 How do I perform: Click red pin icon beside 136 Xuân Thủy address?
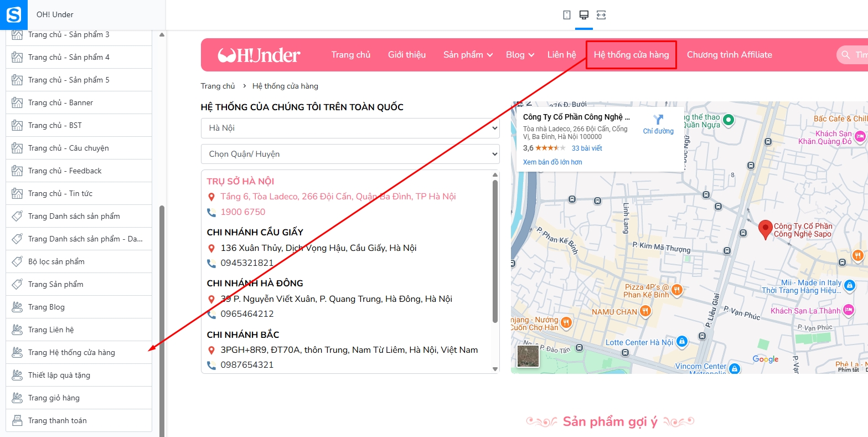pos(211,248)
